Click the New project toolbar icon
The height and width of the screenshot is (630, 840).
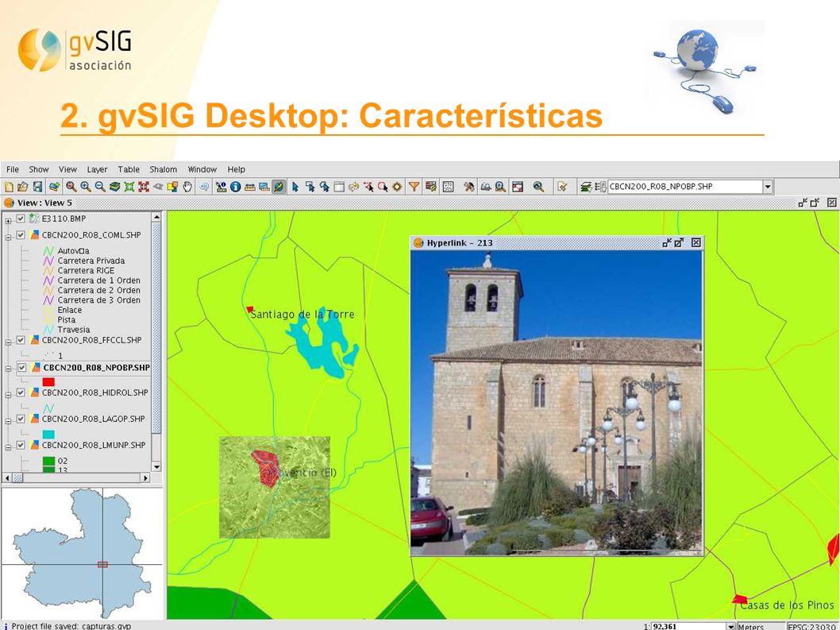[x=9, y=187]
